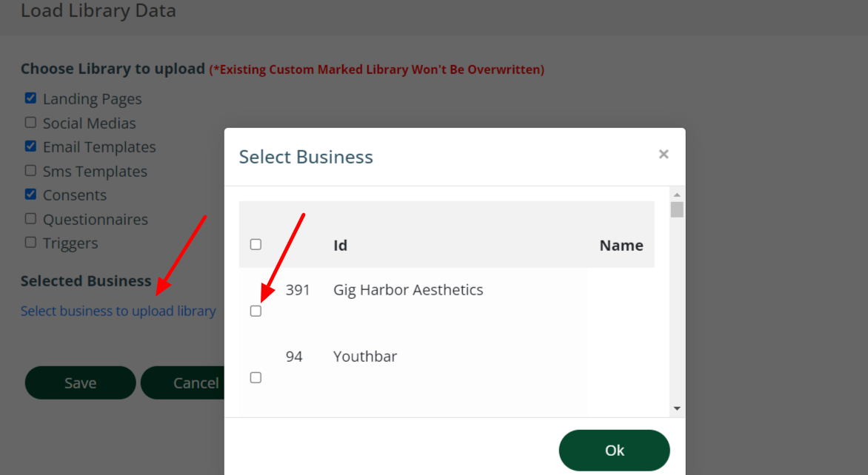Click the Questionnaires label
This screenshot has width=868, height=475.
tap(96, 220)
